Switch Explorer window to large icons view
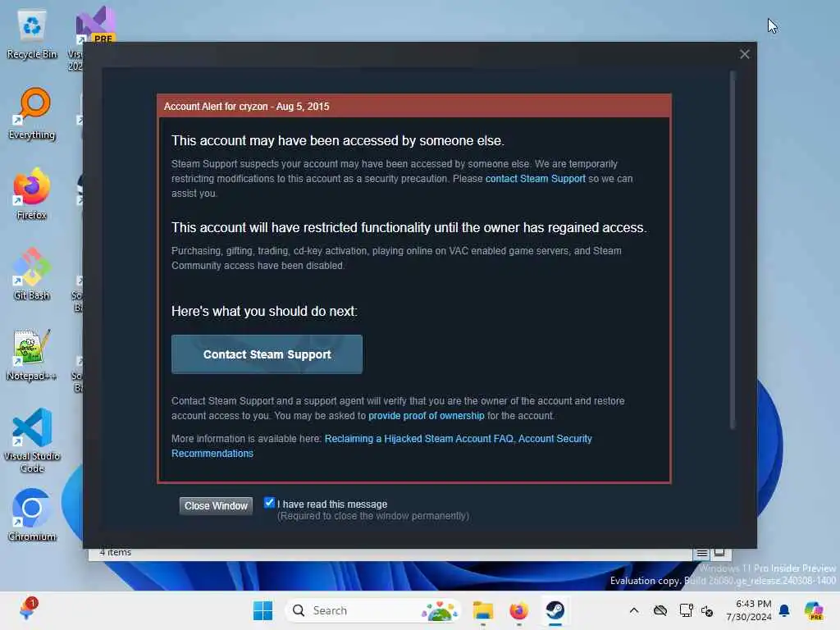The width and height of the screenshot is (840, 630). pyautogui.click(x=719, y=553)
